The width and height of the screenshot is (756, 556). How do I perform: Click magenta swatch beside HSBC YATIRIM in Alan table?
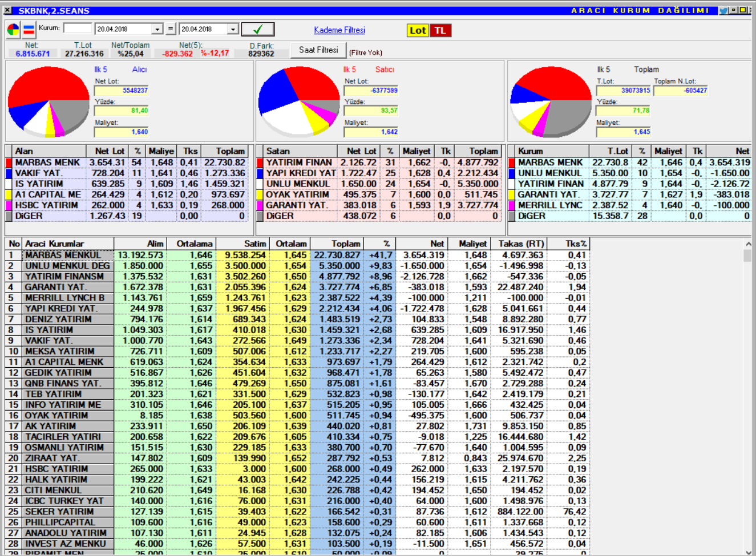pos(9,205)
